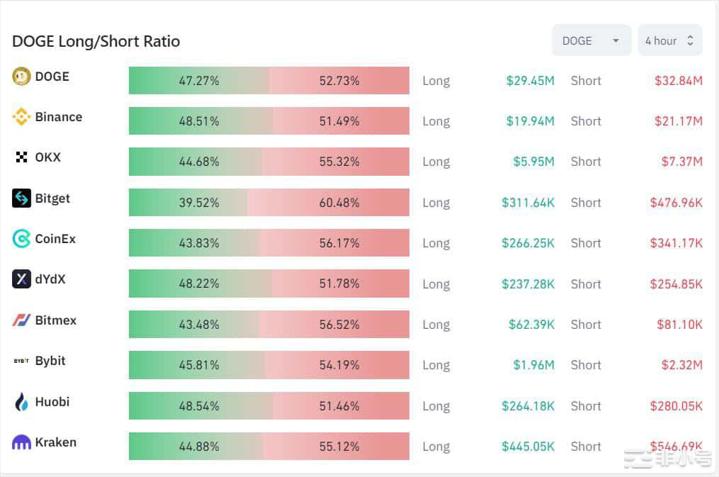This screenshot has width=719, height=477.
Task: Click the Bybit exchange icon
Action: click(21, 361)
